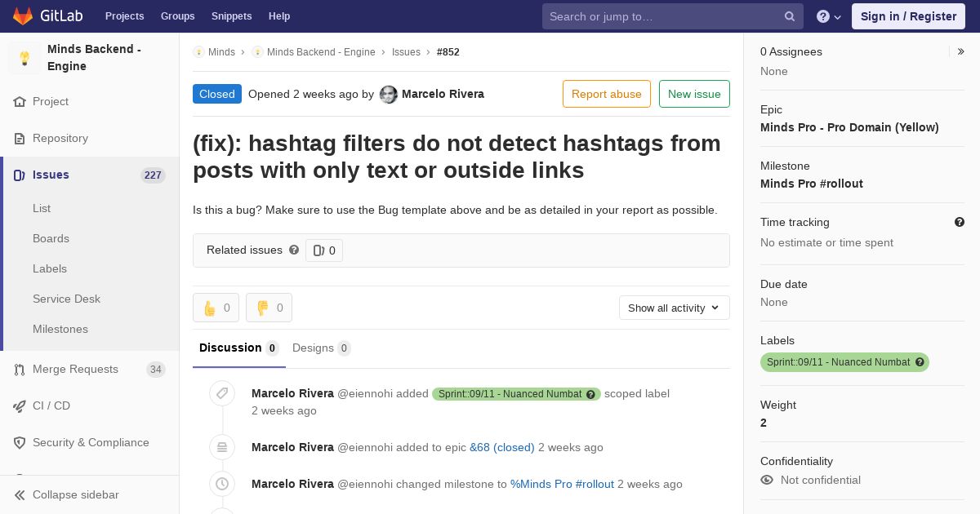Open the Snippets page
This screenshot has width=980, height=514.
(231, 16)
